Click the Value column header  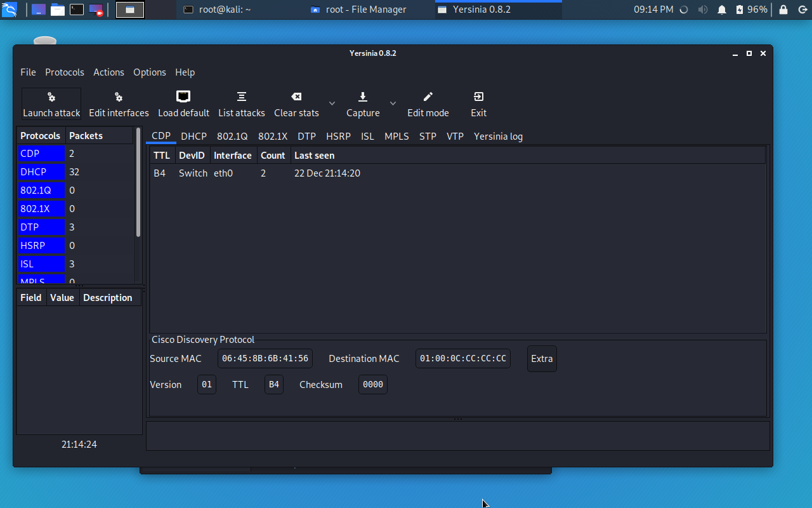tap(62, 298)
